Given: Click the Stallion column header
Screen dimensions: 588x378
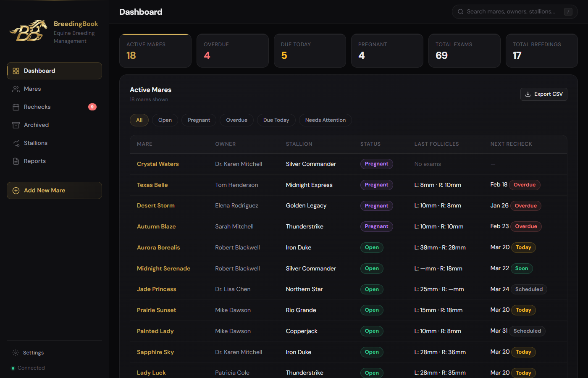Looking at the screenshot, I should tap(299, 144).
